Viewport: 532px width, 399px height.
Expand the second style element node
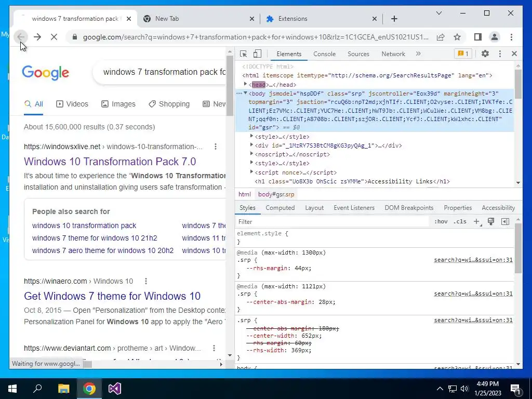point(251,162)
